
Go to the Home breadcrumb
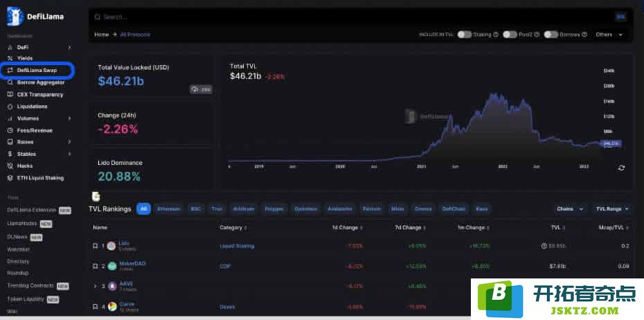pos(101,35)
